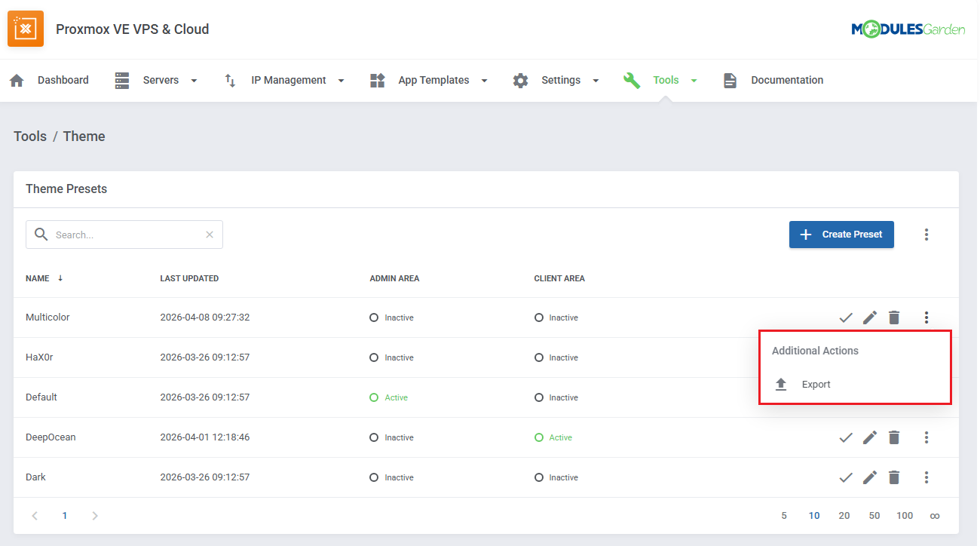
Task: Go to the Dashboard tab
Action: tap(50, 81)
